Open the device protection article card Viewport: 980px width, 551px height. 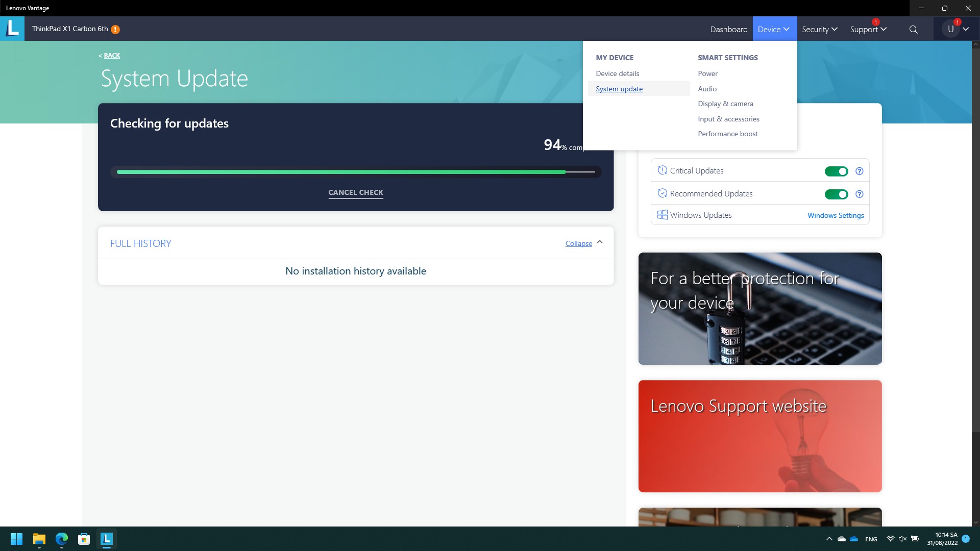(x=760, y=308)
